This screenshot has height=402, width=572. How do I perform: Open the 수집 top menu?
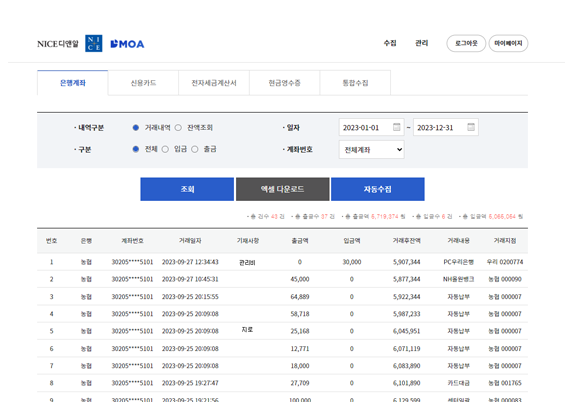click(390, 43)
